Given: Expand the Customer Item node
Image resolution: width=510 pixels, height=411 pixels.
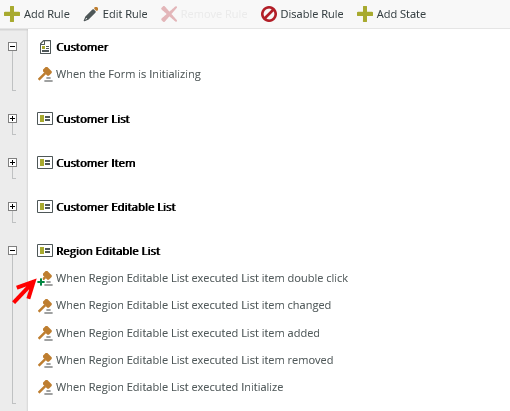Looking at the screenshot, I should [13, 162].
